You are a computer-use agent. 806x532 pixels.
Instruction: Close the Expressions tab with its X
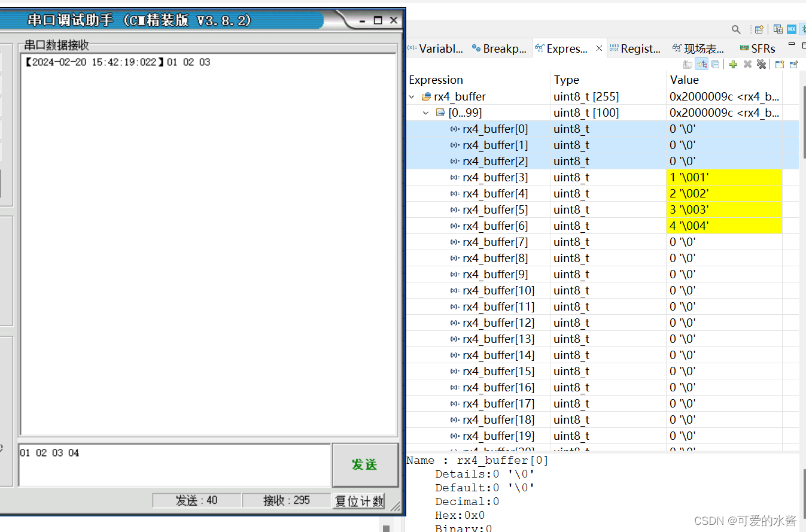pos(600,48)
